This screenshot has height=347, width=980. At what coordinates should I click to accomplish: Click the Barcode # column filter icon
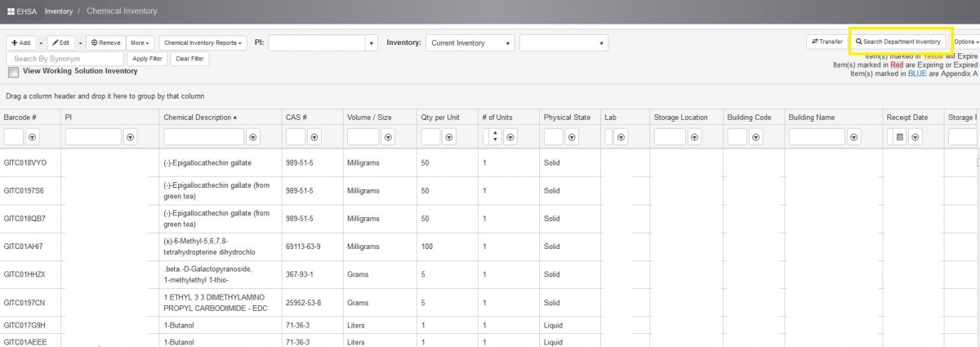pos(33,137)
